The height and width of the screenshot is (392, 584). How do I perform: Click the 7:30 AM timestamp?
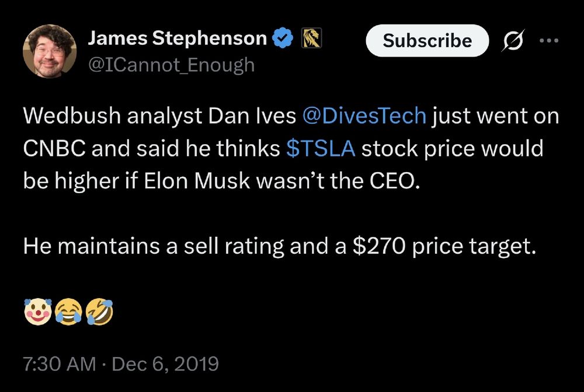[x=58, y=364]
